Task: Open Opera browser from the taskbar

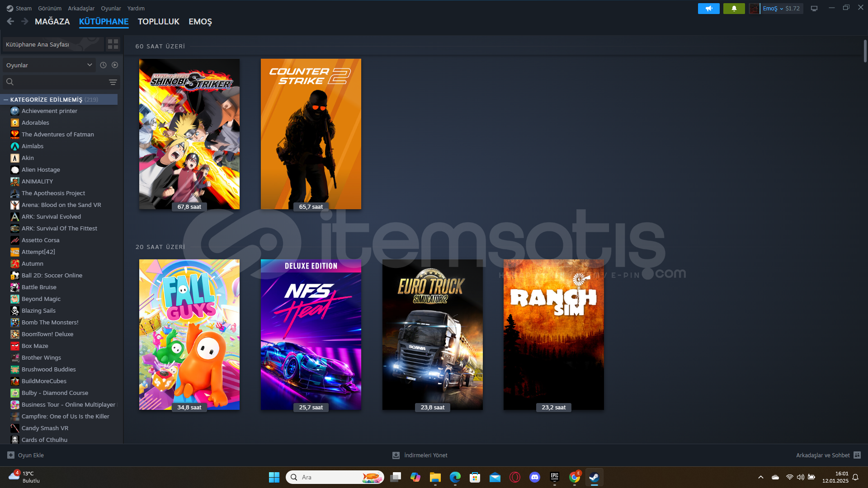Action: (515, 477)
